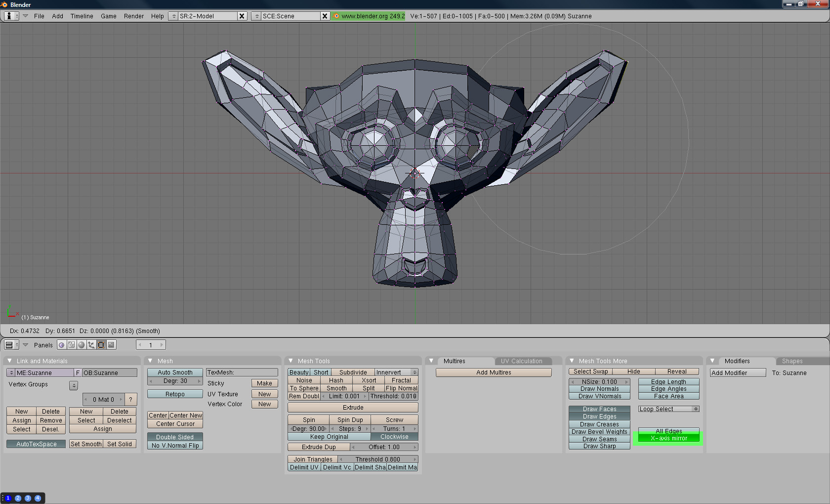Open the Buttons window type selector icon
The width and height of the screenshot is (830, 504).
pos(11,345)
